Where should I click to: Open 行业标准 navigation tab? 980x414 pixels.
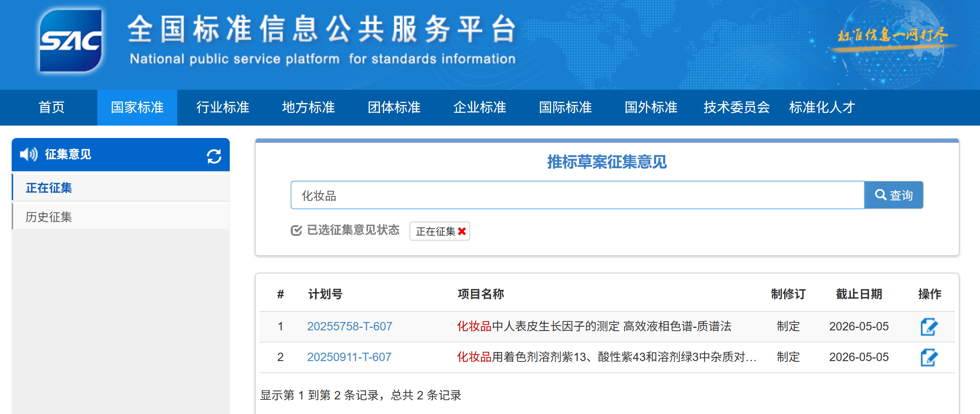pyautogui.click(x=222, y=107)
